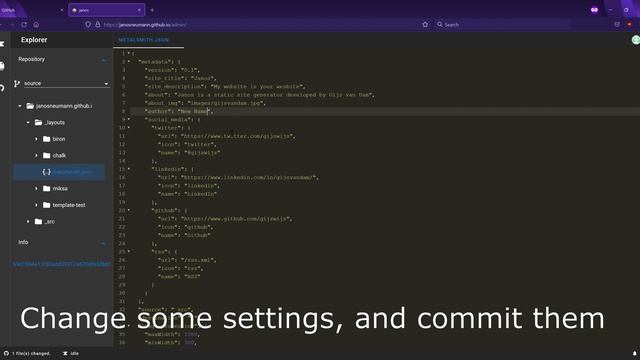Viewport: 640px width, 360px height.
Task: Open the Pocket save icon
Action: coord(617,24)
